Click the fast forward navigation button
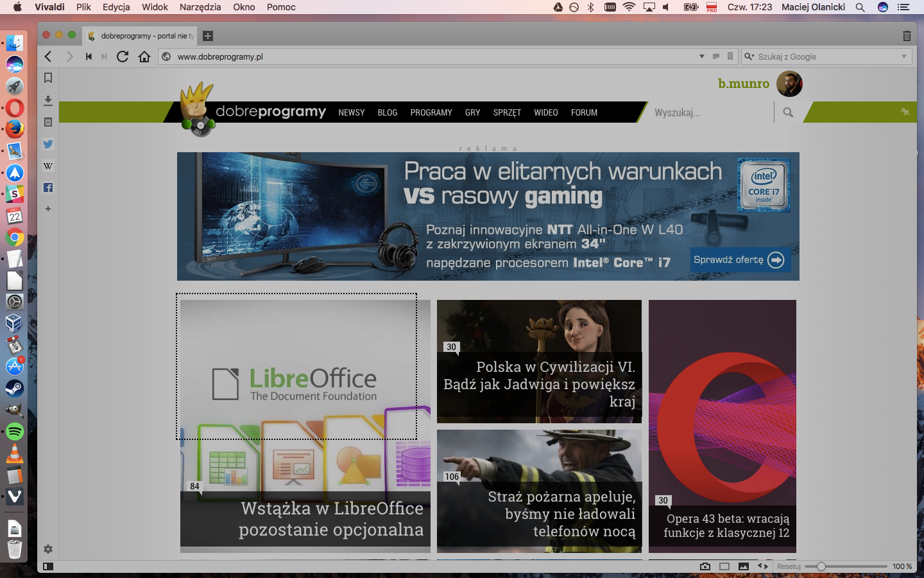 click(x=104, y=57)
